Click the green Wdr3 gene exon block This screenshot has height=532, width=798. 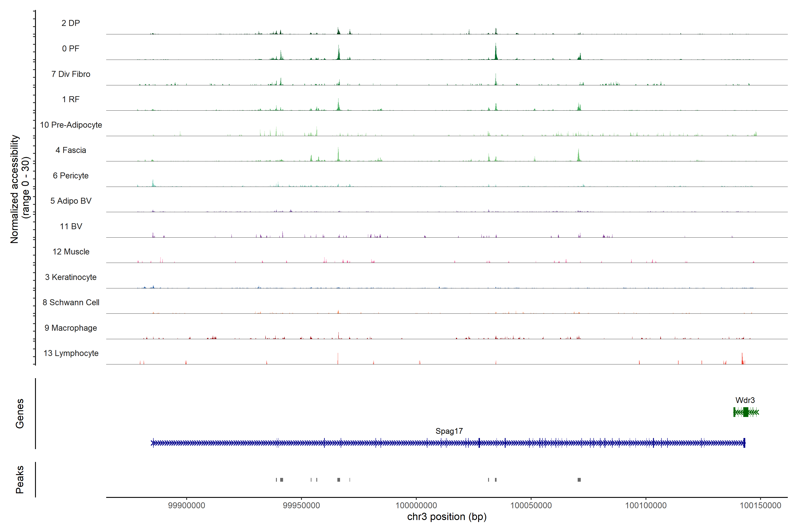[x=745, y=412]
